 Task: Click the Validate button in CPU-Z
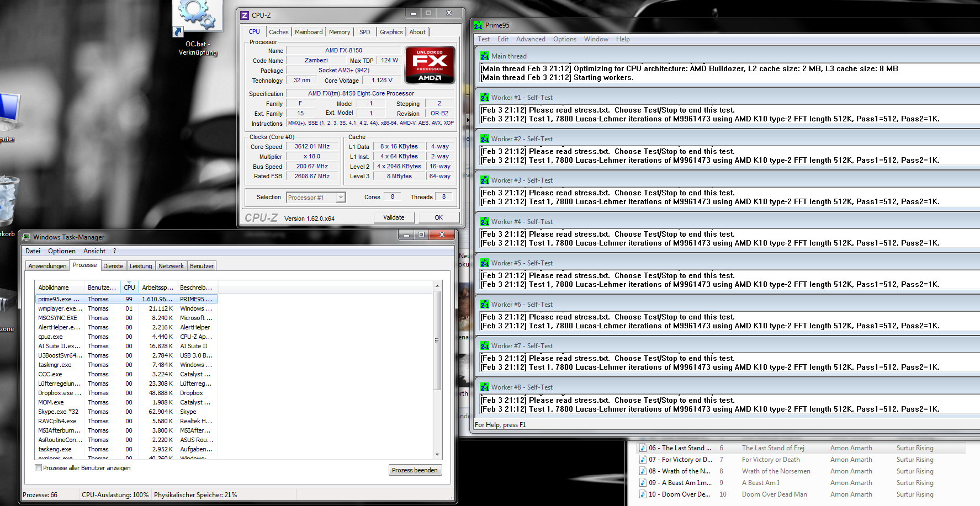tap(394, 217)
